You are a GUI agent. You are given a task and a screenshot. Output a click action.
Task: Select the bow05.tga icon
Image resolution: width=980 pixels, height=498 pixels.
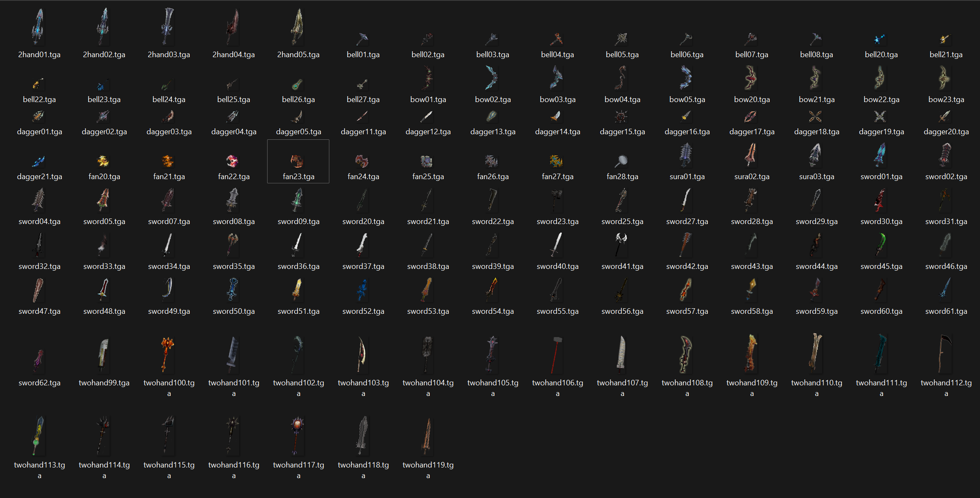tap(686, 78)
